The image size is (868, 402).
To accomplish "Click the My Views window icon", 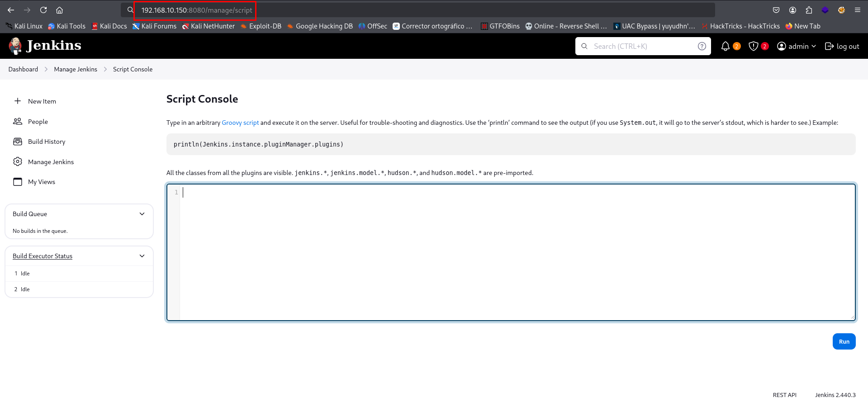I will pos(18,182).
